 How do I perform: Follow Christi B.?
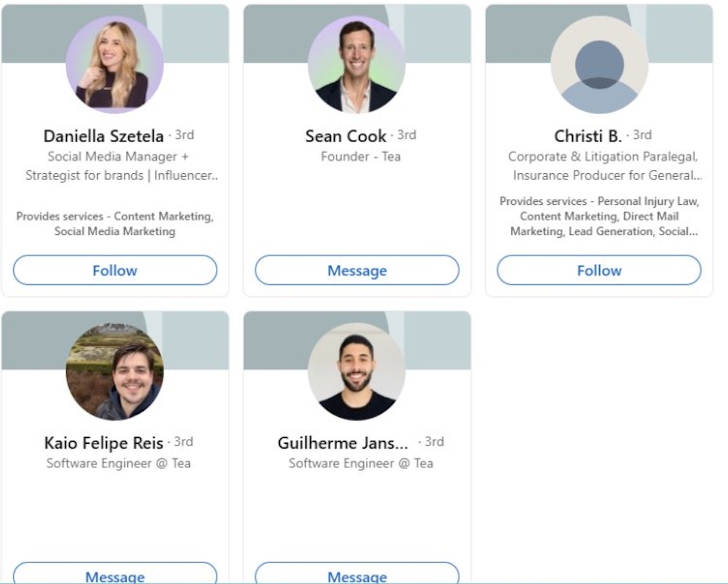(x=599, y=270)
